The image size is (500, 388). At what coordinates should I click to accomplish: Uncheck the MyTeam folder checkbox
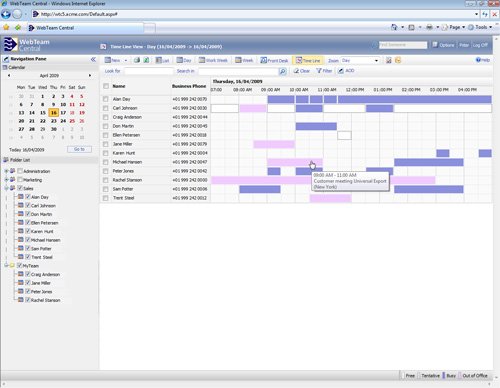[x=19, y=265]
